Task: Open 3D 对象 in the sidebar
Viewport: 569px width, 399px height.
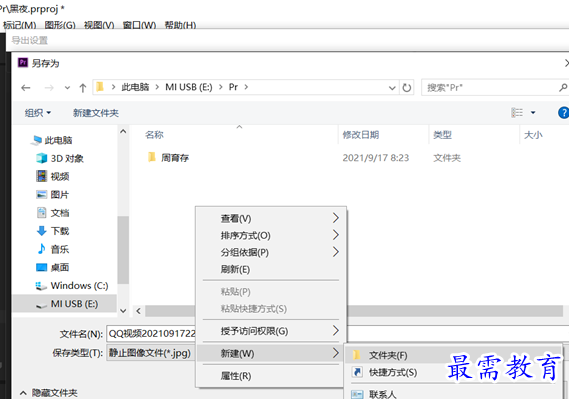Action: [x=60, y=159]
